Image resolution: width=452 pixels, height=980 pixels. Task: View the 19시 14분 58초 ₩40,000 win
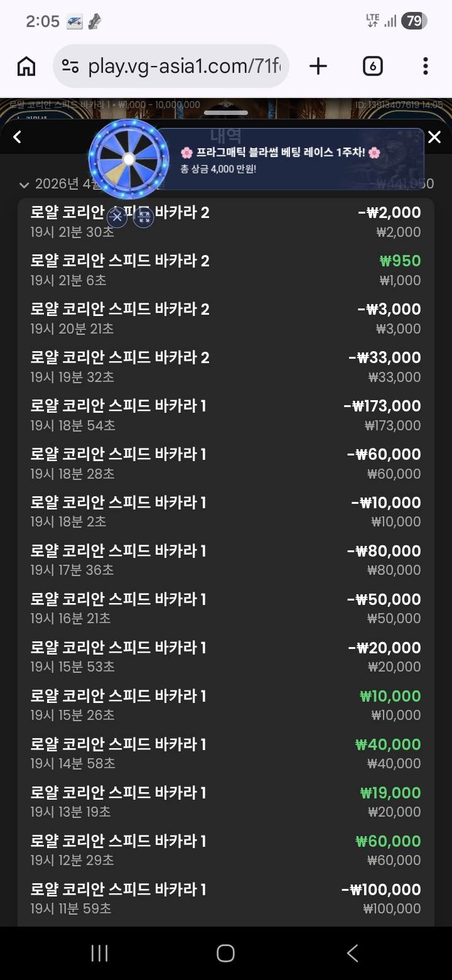(x=225, y=754)
